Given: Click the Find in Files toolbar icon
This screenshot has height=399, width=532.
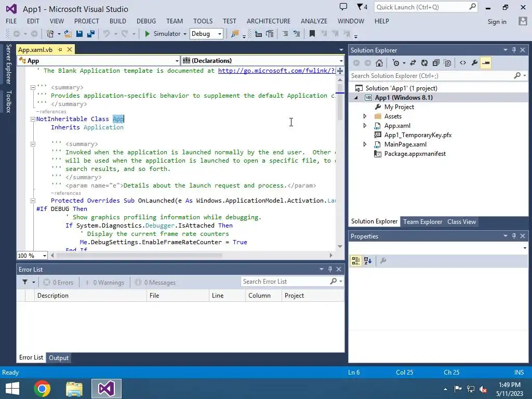Looking at the screenshot, I should 234,34.
